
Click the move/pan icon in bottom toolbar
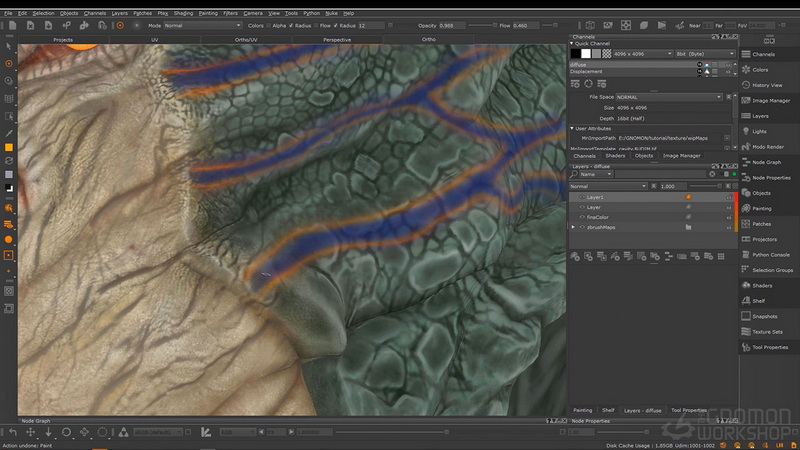(x=30, y=432)
